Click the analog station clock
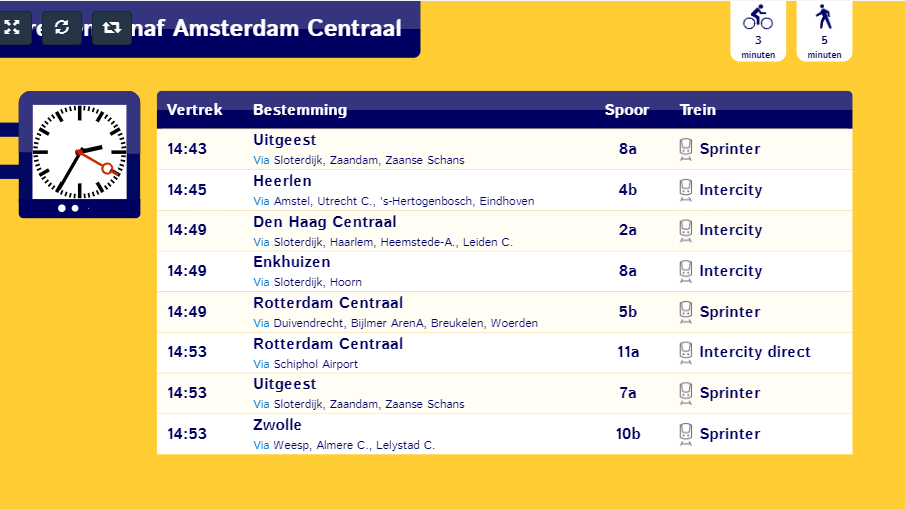Viewport: 905px width, 509px height. point(80,152)
